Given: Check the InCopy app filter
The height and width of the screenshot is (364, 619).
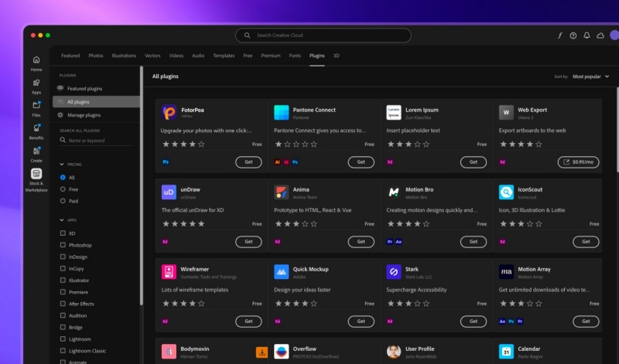Looking at the screenshot, I should tap(63, 269).
